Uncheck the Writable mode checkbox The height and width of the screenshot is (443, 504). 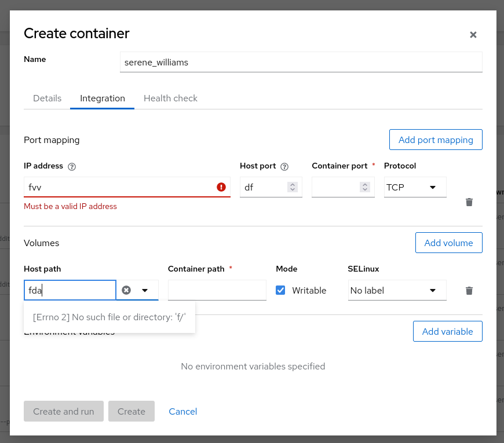click(x=280, y=290)
